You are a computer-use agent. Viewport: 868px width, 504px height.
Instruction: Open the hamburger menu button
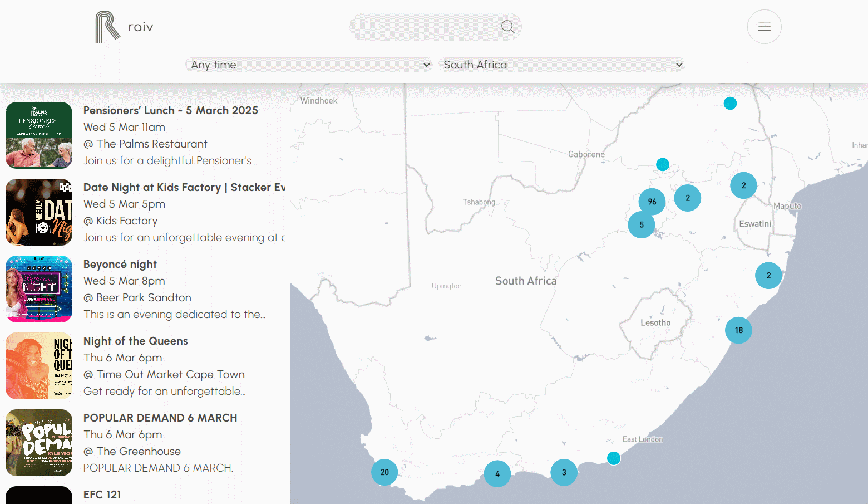point(764,27)
